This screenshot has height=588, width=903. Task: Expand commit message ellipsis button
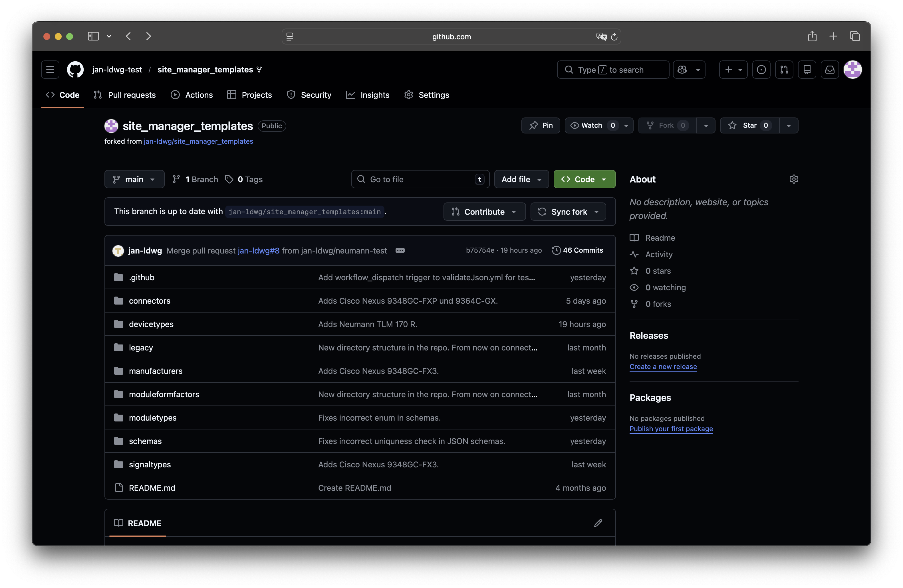pyautogui.click(x=400, y=250)
